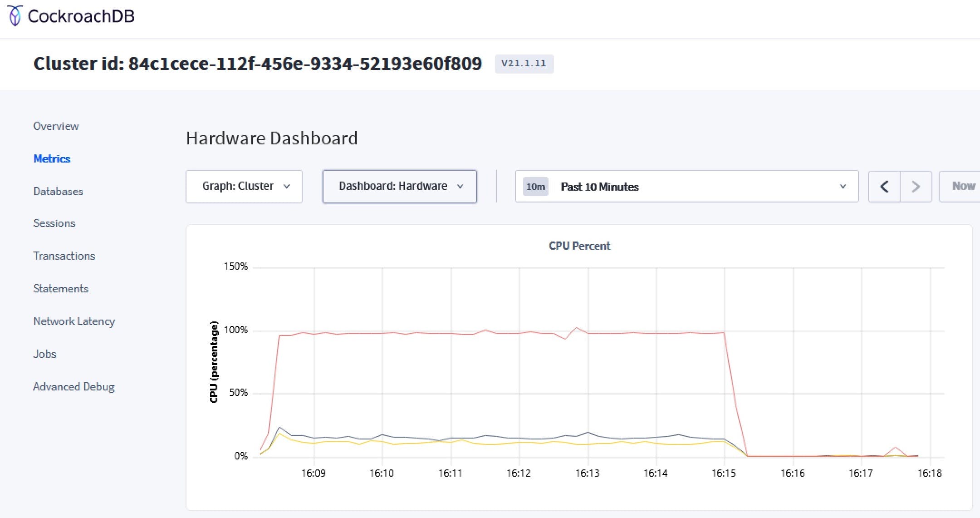Click the 0% y-axis label
Viewport: 980px width, 518px height.
click(241, 456)
